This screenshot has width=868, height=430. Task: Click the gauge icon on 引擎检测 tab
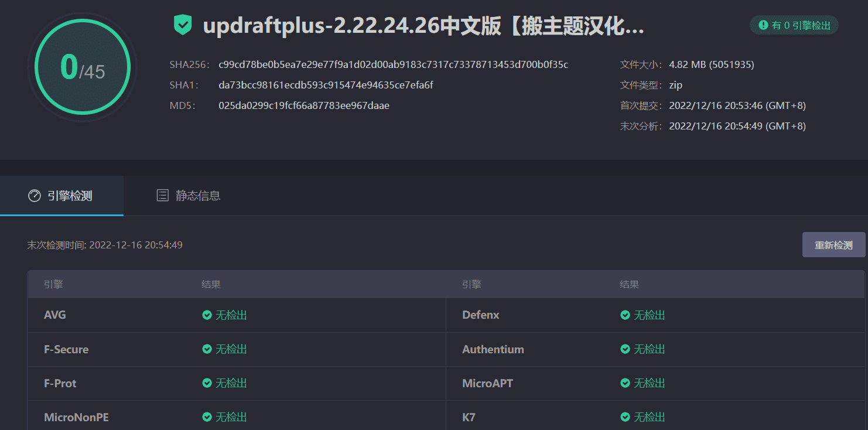[35, 196]
